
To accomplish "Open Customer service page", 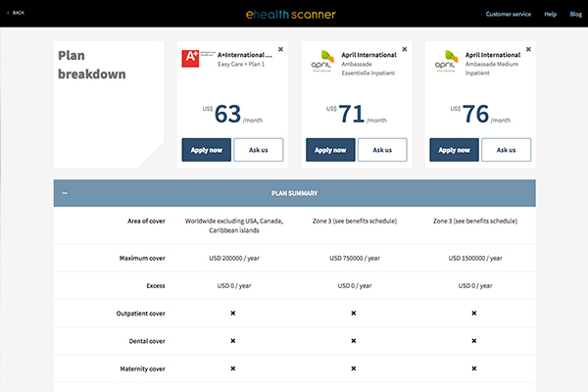I will [x=508, y=15].
